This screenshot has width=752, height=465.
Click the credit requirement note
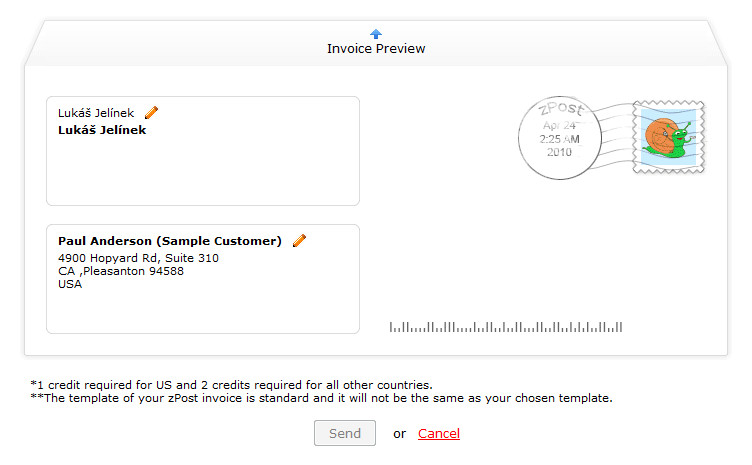(x=232, y=385)
